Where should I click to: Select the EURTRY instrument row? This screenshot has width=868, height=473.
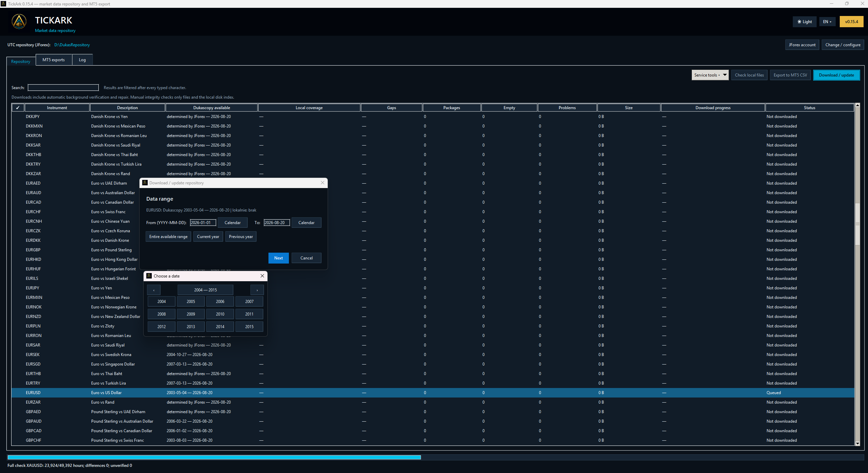433,383
